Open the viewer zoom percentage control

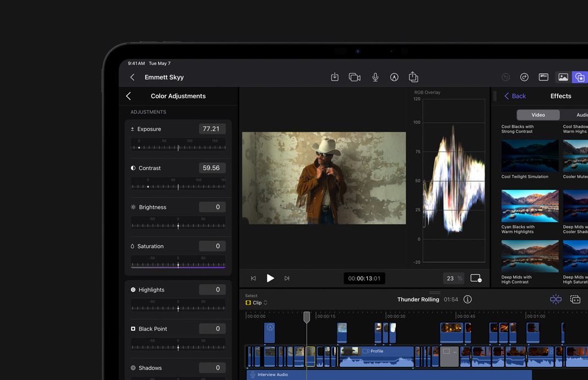coord(453,278)
